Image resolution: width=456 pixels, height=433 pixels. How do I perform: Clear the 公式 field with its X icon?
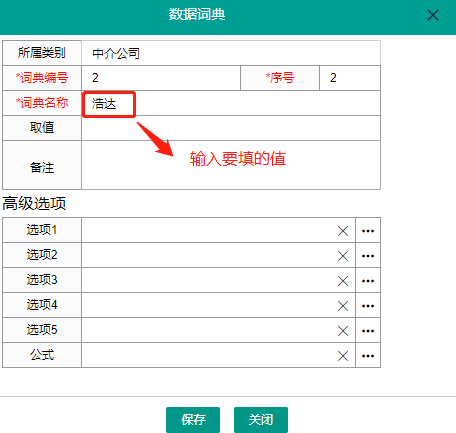pos(343,356)
